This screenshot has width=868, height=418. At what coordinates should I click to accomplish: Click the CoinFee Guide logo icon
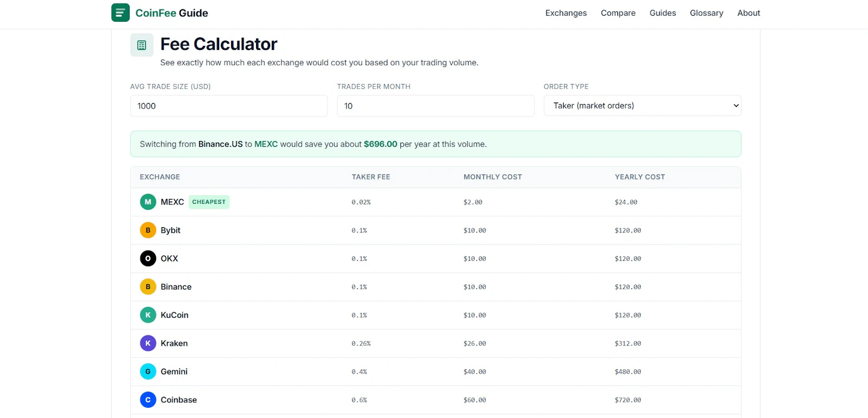click(x=120, y=12)
